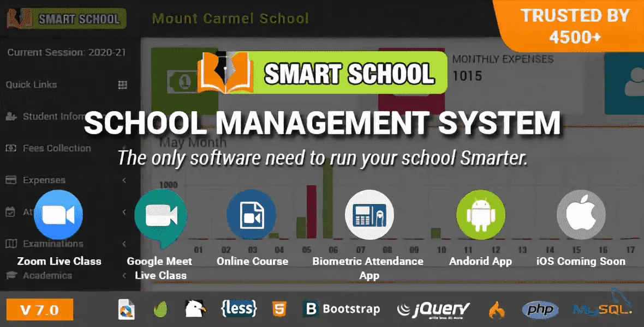Click the HTML5 logo in footer

[x=279, y=309]
